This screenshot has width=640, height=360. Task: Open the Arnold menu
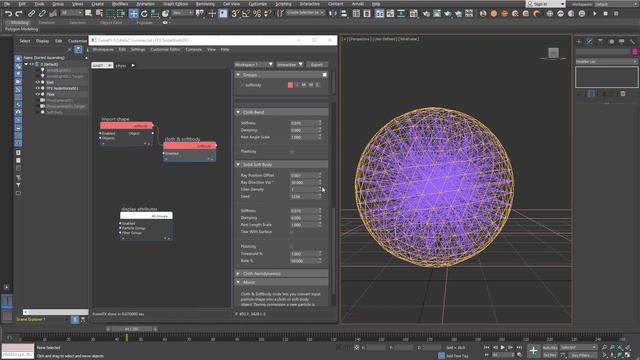tap(358, 4)
